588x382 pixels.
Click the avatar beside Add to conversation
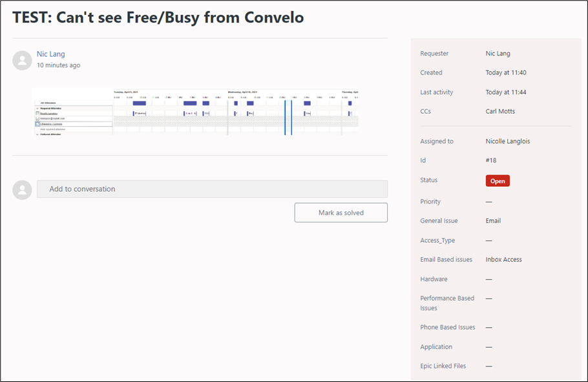click(x=22, y=189)
